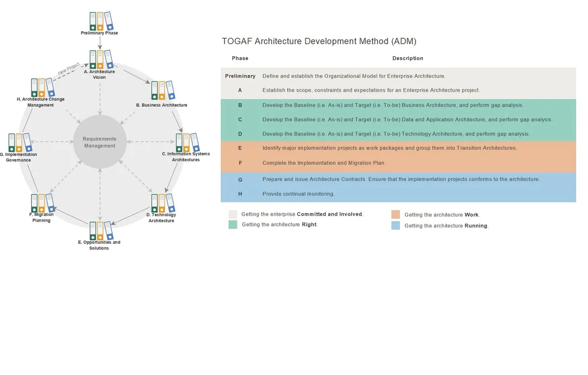The height and width of the screenshot is (375, 588).
Task: Click the Technology Architecture gap analysis description
Action: click(396, 134)
